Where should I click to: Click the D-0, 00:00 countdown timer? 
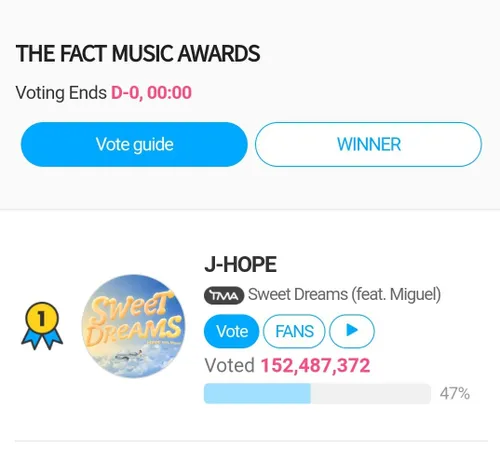[151, 93]
